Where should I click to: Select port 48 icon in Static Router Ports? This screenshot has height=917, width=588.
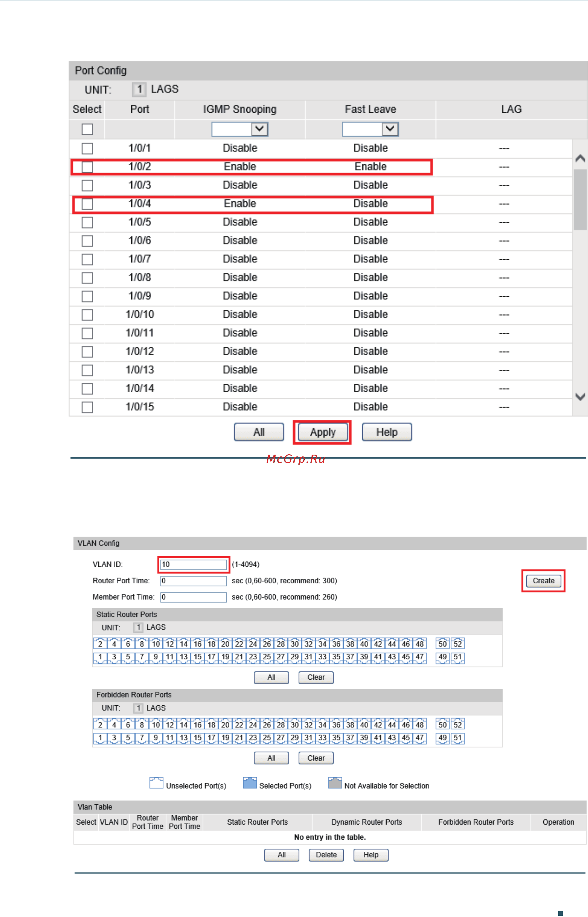point(420,644)
